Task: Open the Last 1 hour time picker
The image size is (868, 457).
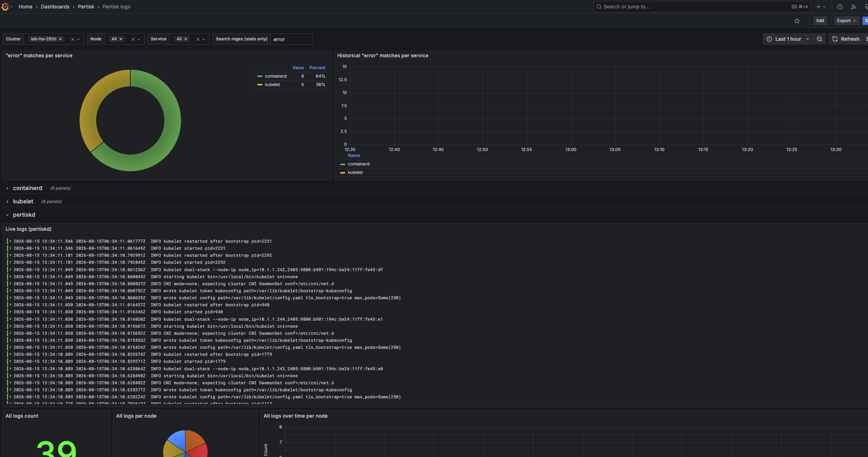Action: [x=788, y=39]
